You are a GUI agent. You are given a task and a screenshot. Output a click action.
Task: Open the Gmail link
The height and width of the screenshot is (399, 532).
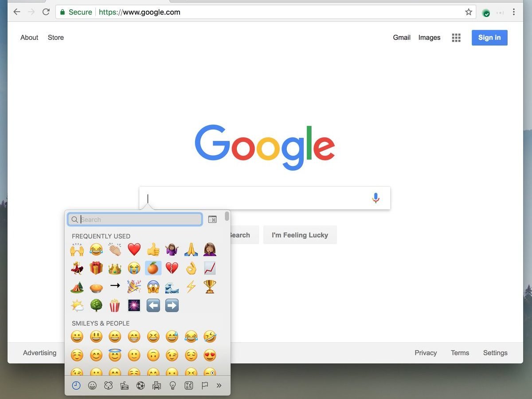click(x=402, y=38)
